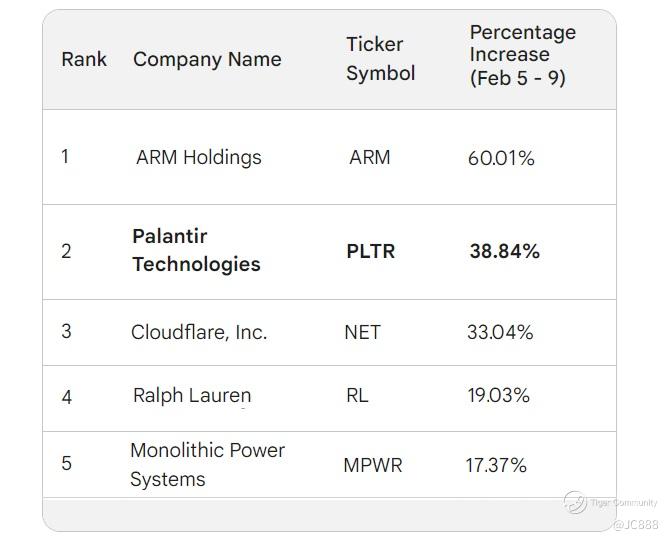The width and height of the screenshot is (671, 540).
Task: Click the Percentage Increase column header
Action: (x=522, y=55)
